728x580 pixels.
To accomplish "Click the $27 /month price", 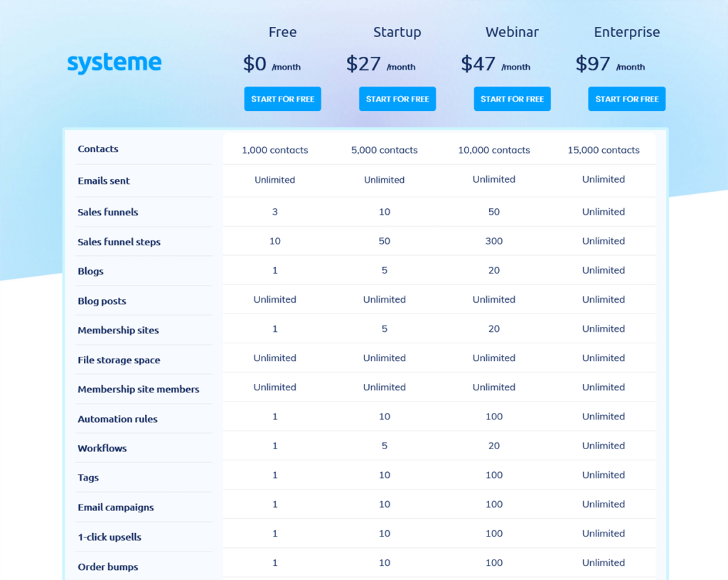I will tap(381, 64).
